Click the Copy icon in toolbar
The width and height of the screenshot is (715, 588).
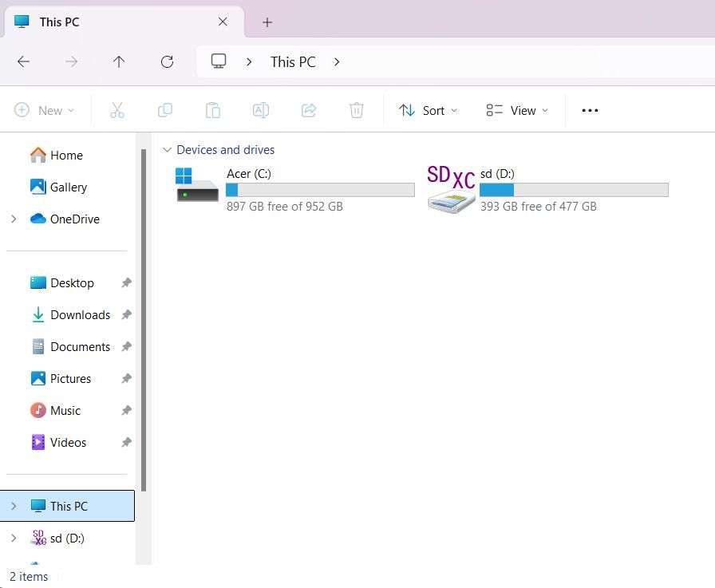[165, 110]
